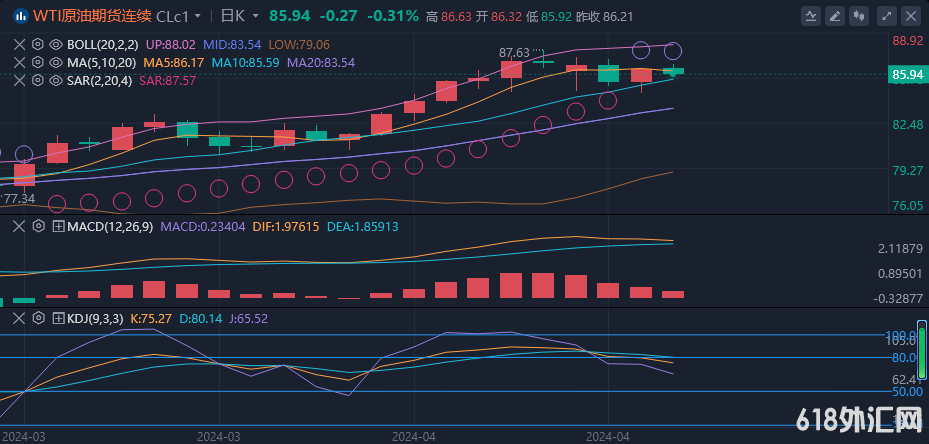Click the green 85.94 price axis tag
Viewport: 929px width, 444px height.
[907, 75]
